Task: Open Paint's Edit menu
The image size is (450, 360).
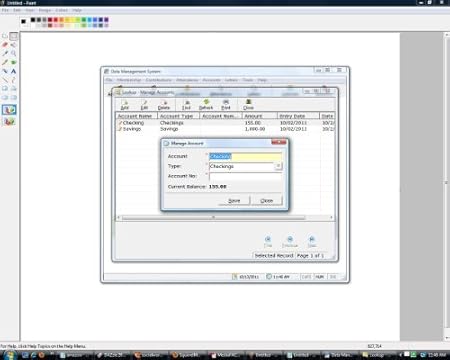Action: tap(17, 10)
